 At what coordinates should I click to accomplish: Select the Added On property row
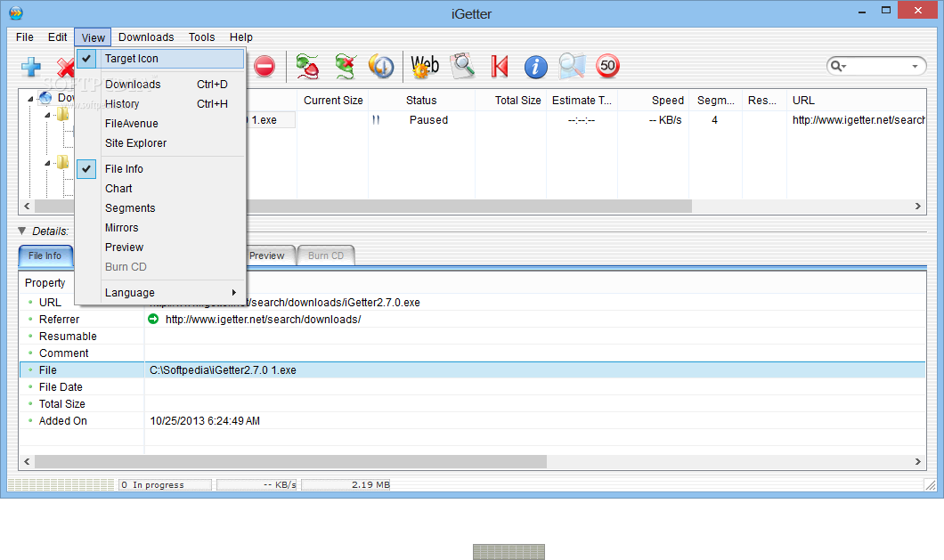(473, 421)
